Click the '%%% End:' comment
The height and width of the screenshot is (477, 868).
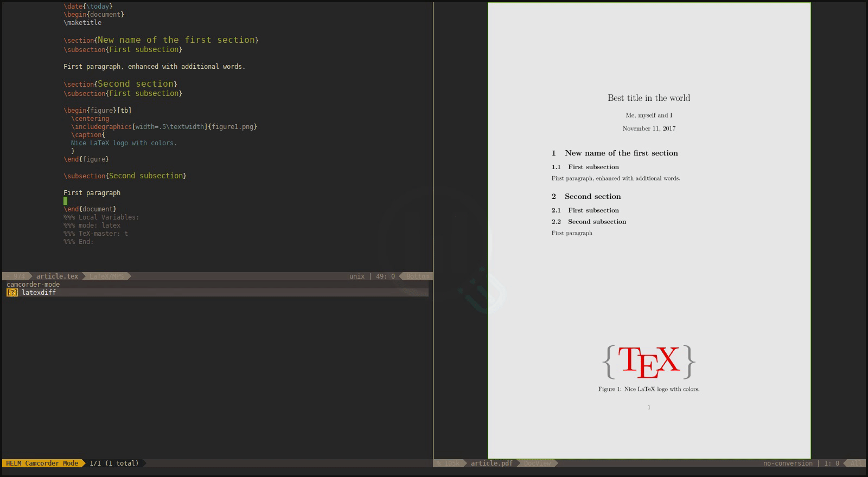[x=79, y=242]
